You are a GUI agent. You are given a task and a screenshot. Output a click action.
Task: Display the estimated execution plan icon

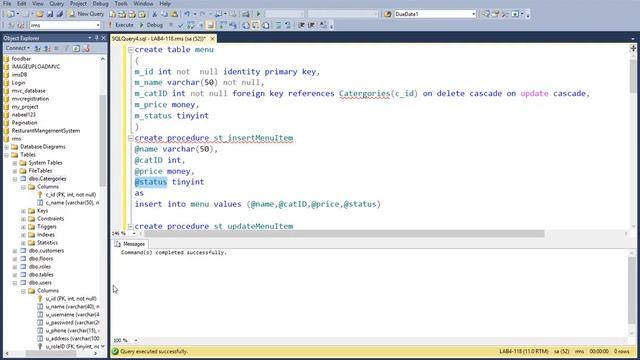(191, 25)
